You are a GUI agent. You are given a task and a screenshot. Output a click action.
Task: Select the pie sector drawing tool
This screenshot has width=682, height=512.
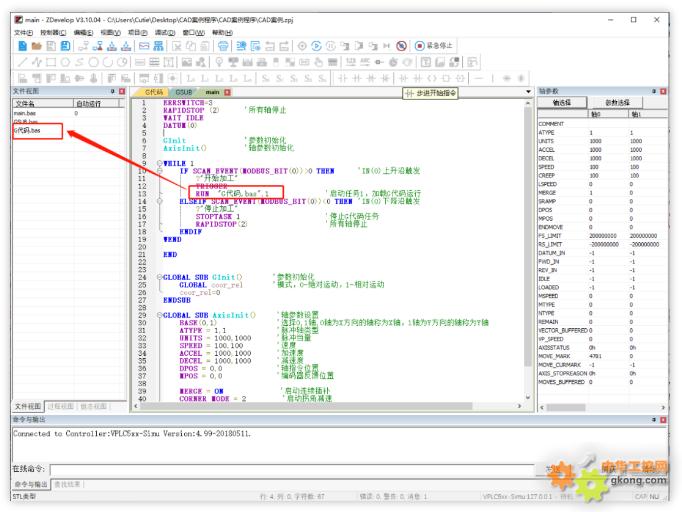pyautogui.click(x=122, y=62)
